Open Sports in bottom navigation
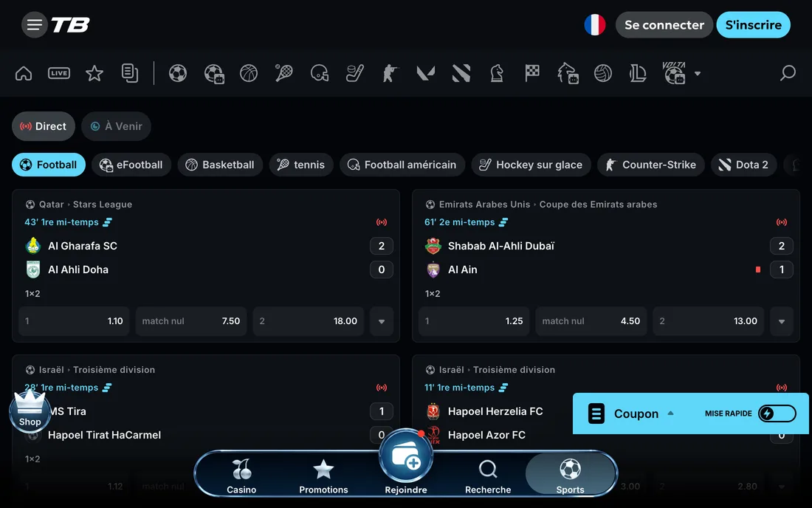This screenshot has height=508, width=812. (570, 475)
